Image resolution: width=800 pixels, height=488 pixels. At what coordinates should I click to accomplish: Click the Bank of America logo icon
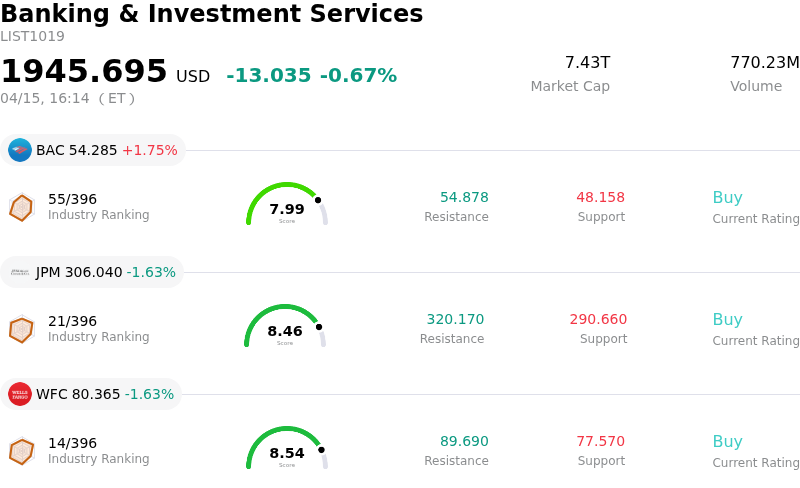coord(20,150)
